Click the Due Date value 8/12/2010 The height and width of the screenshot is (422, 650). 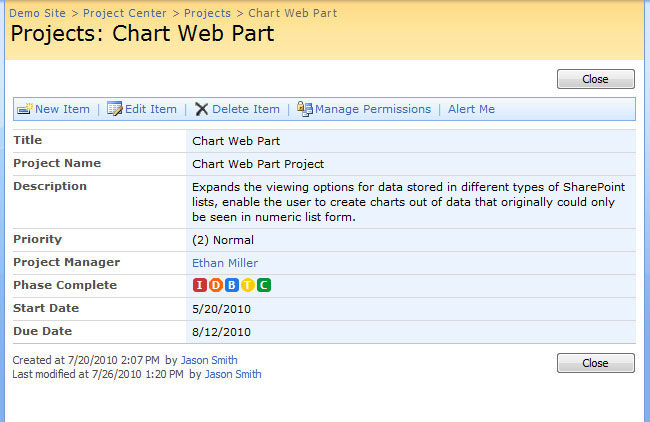tap(221, 332)
